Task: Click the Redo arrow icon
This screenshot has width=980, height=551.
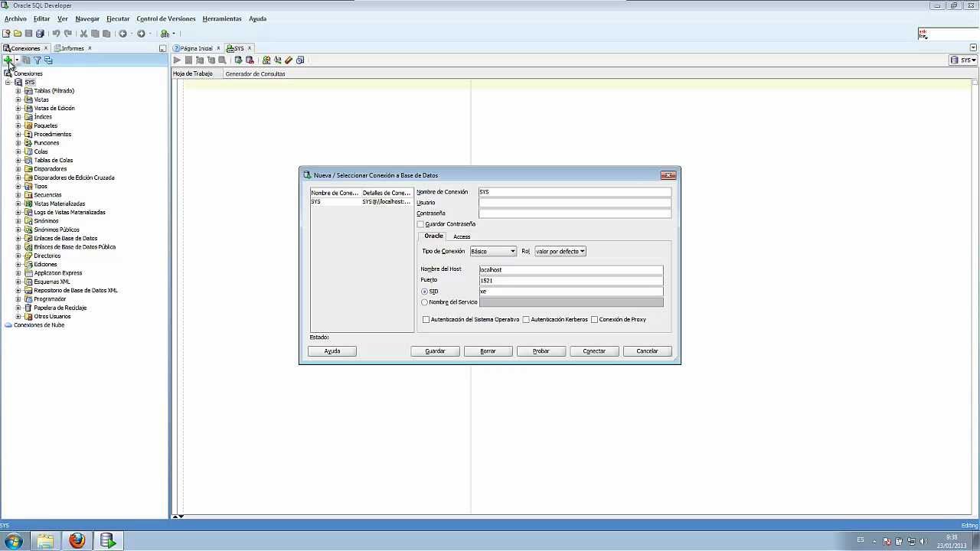Action: [68, 34]
